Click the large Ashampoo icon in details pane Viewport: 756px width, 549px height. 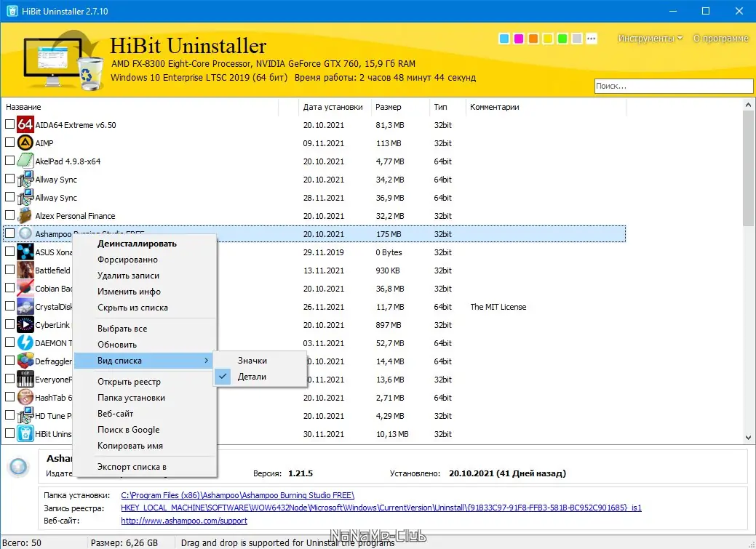coord(19,468)
